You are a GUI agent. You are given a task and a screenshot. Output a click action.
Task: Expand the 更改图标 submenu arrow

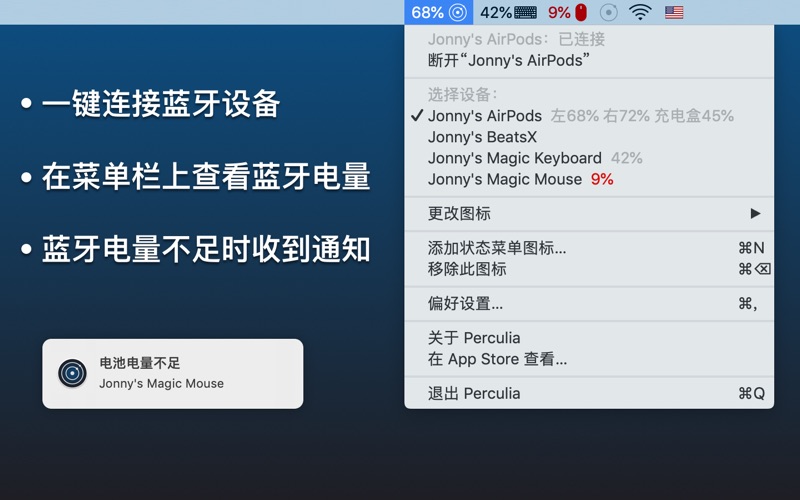click(x=755, y=213)
